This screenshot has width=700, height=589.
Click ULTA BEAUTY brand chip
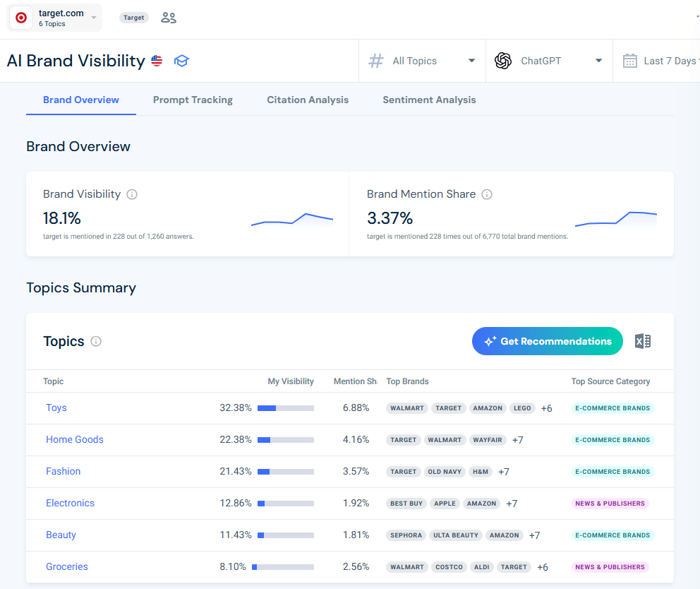pyautogui.click(x=456, y=535)
